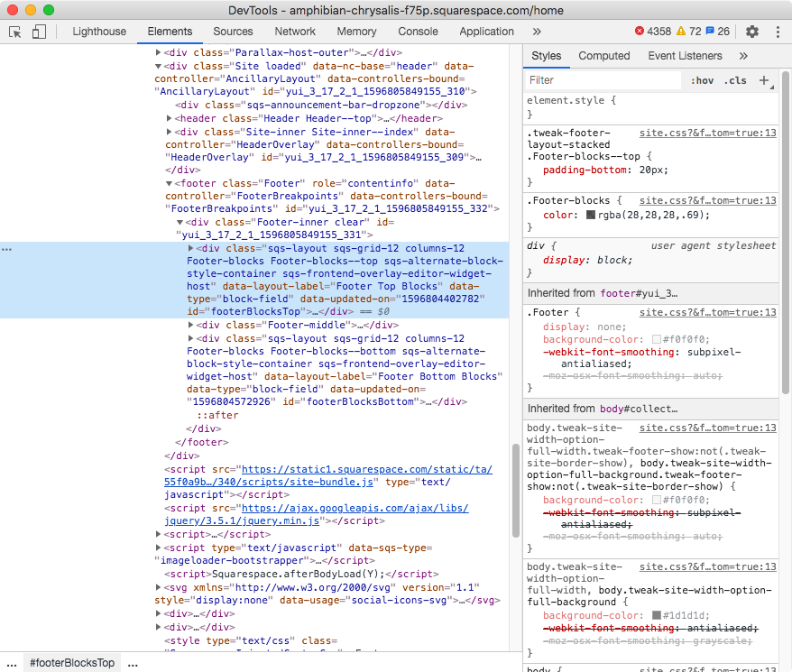Activate the inspect element picker icon
Screen dimensions: 792x672
point(15,32)
